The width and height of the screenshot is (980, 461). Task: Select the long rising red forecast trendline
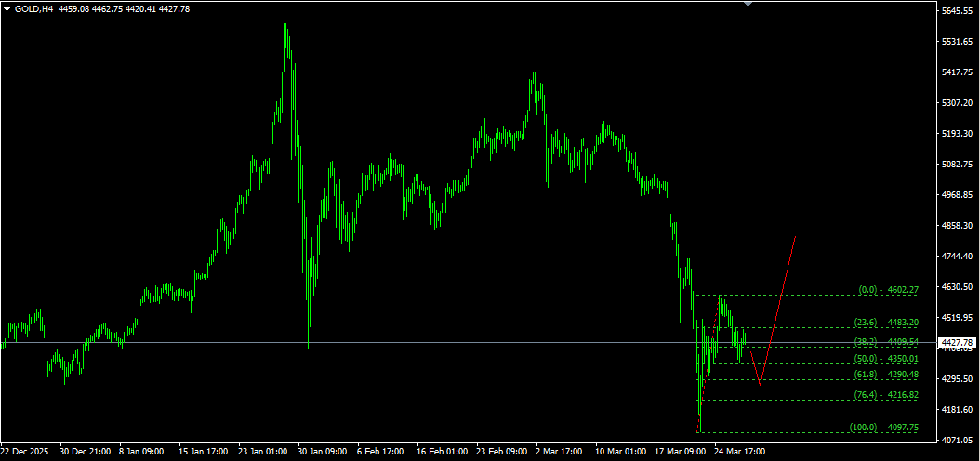tap(777, 310)
